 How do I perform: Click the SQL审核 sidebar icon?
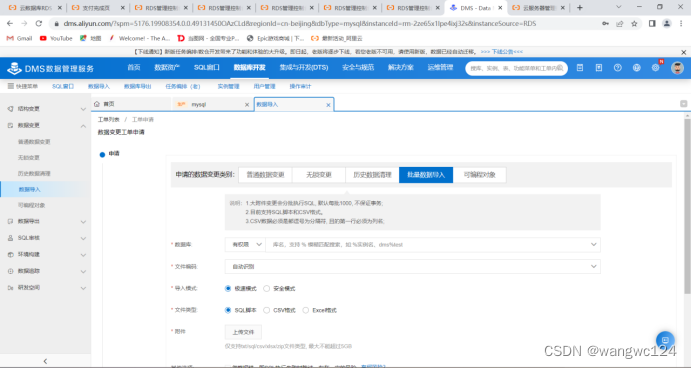coord(10,238)
